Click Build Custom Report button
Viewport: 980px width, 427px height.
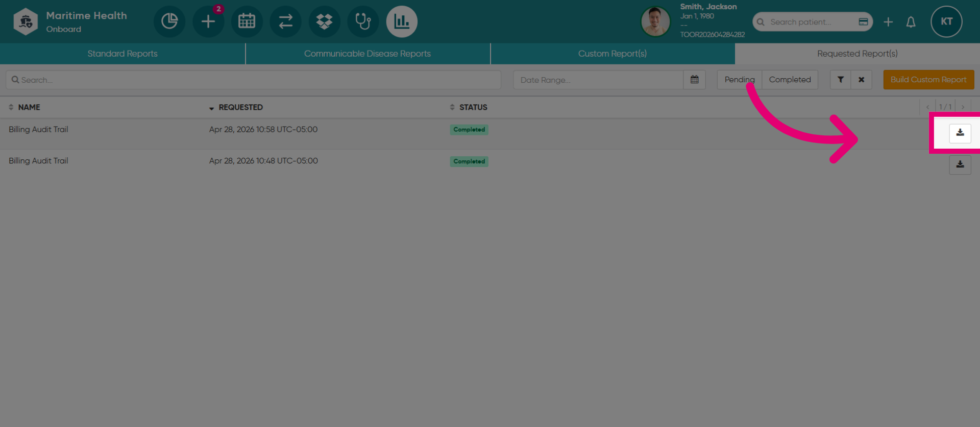(928, 80)
